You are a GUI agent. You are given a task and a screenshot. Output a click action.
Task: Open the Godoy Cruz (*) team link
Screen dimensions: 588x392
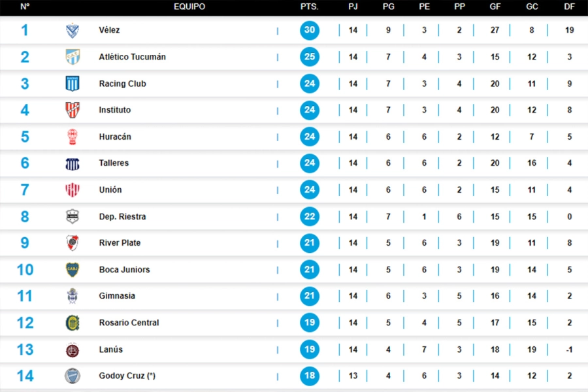(127, 376)
